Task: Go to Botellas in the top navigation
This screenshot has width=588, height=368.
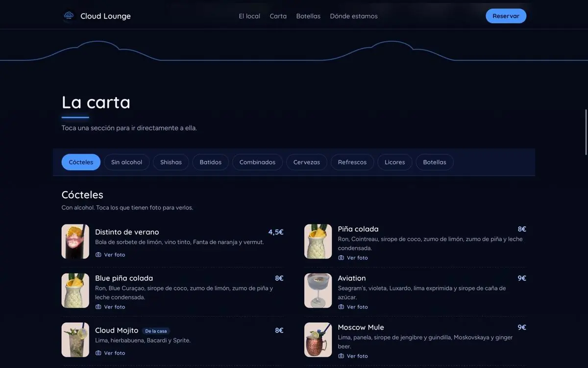Action: pyautogui.click(x=308, y=16)
